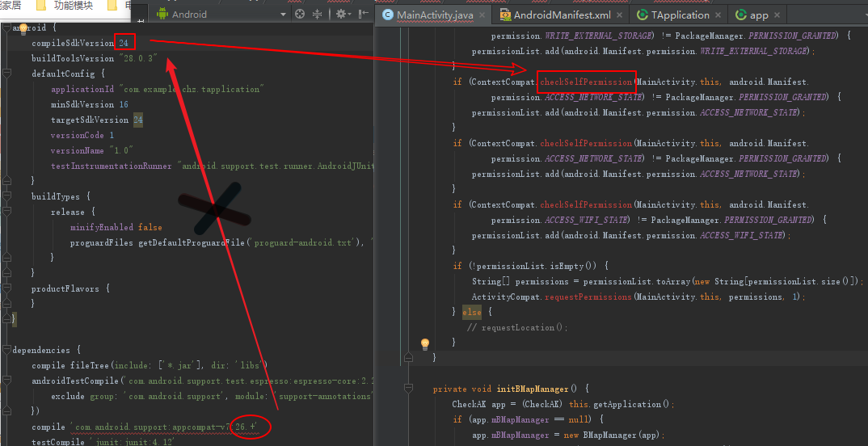Click WRITE_EXTERNAL_STORAGE in permissionList.add
868x446 pixels.
pos(753,51)
